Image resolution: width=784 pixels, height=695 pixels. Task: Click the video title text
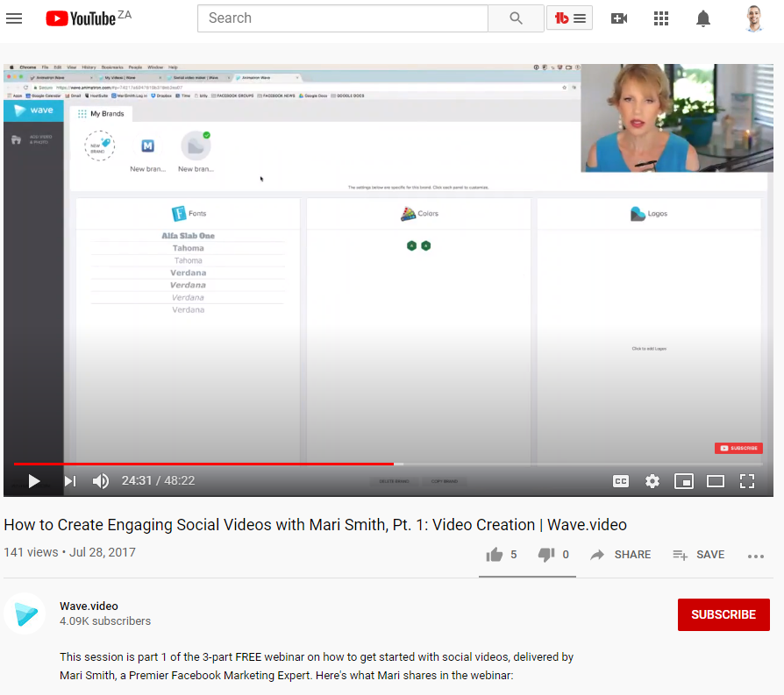pos(315,525)
